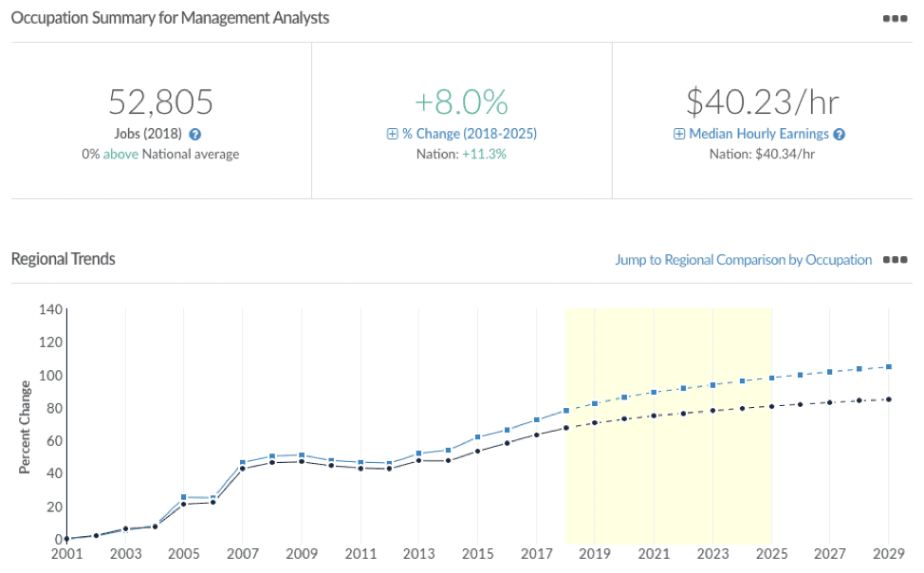The image size is (924, 573).
Task: Jump to Regional Comparison by Occupation
Action: (x=743, y=259)
